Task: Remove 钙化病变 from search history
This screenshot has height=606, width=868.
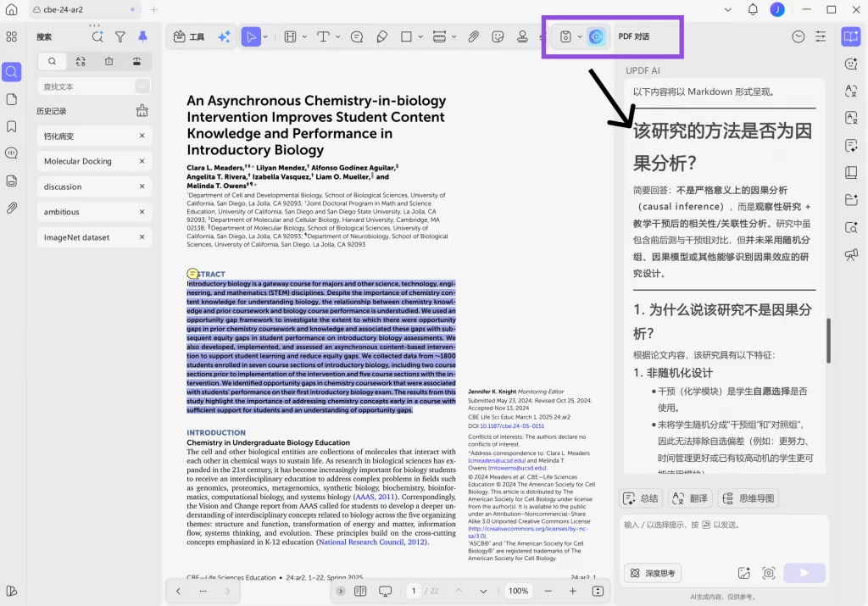Action: pos(142,136)
